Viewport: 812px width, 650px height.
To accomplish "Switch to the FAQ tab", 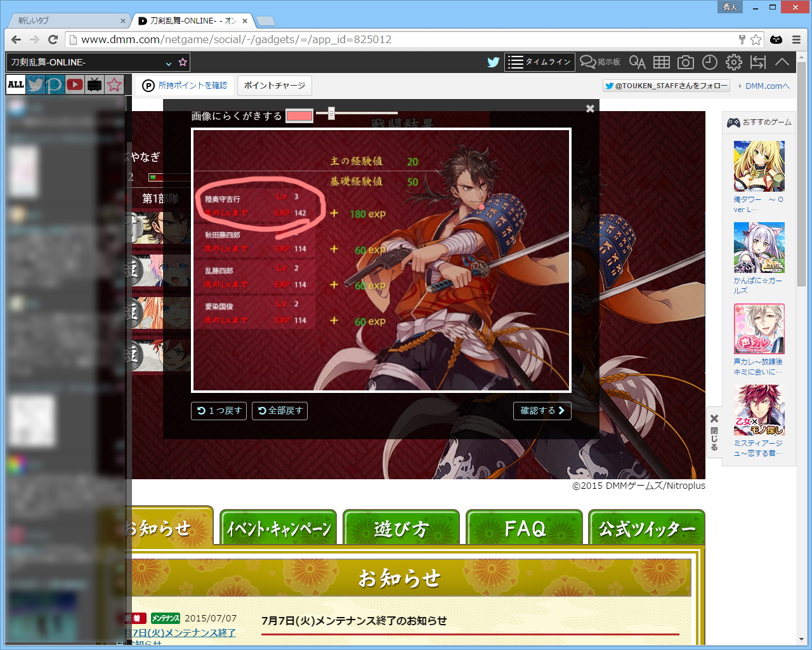I will point(524,527).
